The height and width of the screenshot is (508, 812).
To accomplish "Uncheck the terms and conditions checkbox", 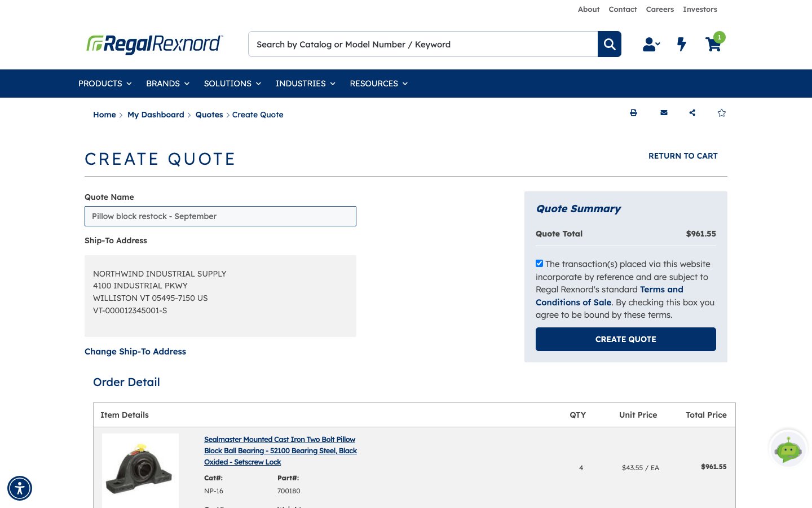I will (x=540, y=264).
